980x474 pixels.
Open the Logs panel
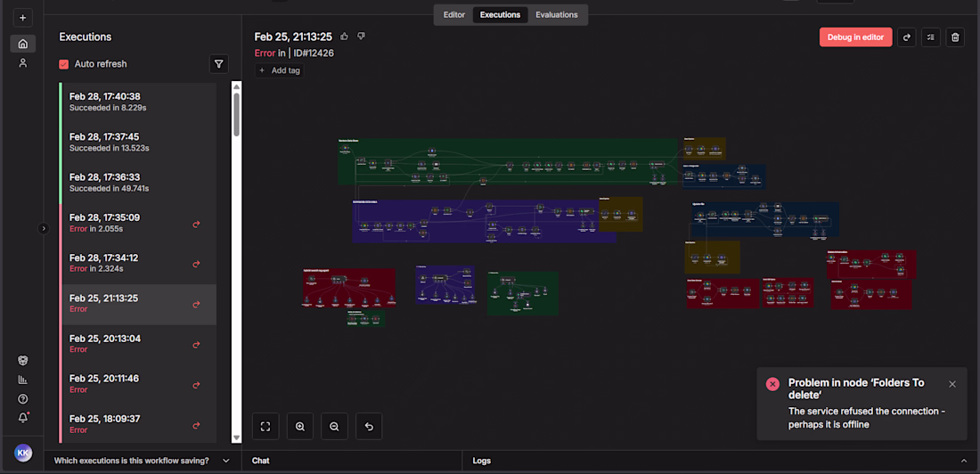click(482, 461)
